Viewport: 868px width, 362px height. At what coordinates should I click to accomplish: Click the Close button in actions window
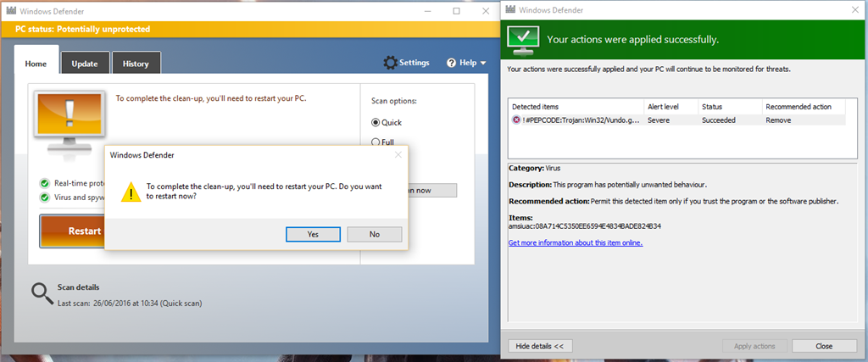824,346
